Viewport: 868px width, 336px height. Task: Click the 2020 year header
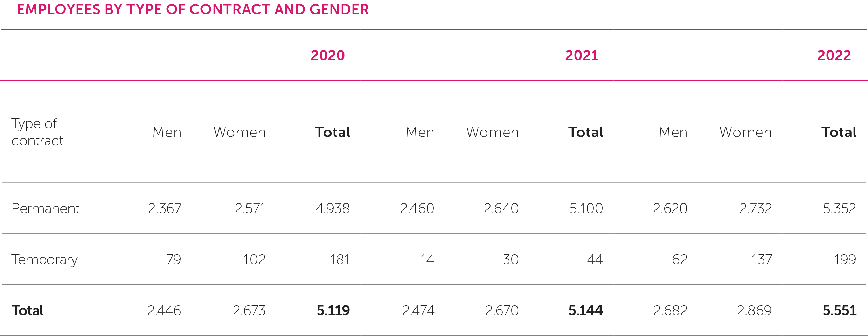[327, 56]
